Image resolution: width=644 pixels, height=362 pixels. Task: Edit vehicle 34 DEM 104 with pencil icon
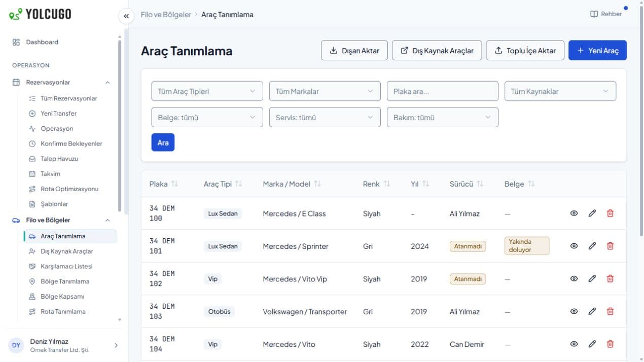(x=592, y=344)
